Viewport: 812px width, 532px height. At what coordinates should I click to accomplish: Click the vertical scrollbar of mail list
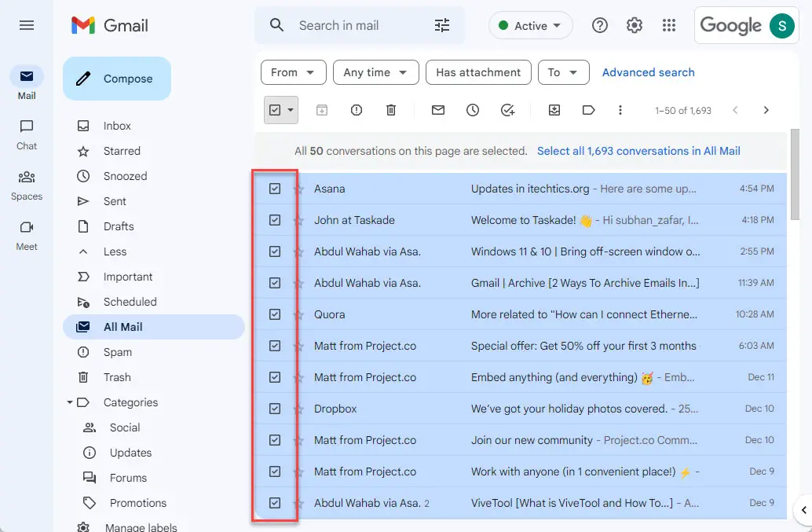point(796,175)
